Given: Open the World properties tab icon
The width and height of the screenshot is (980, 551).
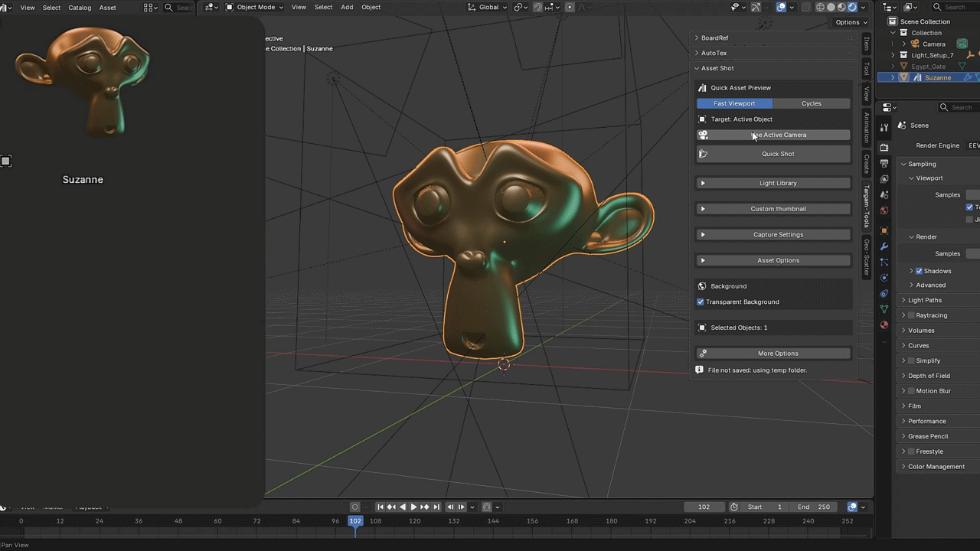Looking at the screenshot, I should [x=884, y=210].
